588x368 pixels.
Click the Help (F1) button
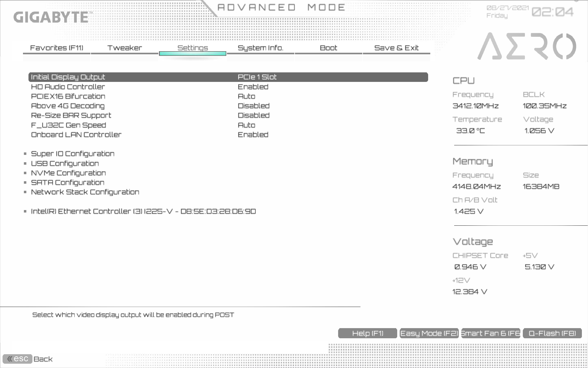pos(367,333)
